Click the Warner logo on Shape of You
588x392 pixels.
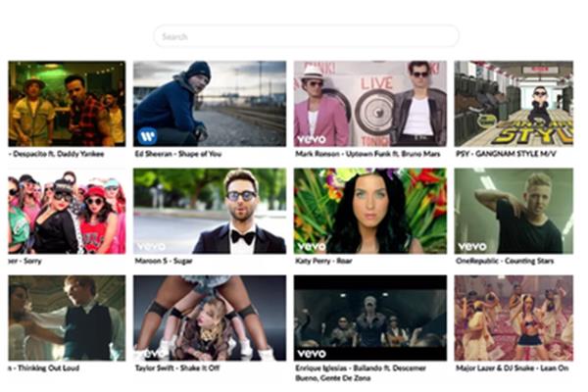[x=147, y=136]
